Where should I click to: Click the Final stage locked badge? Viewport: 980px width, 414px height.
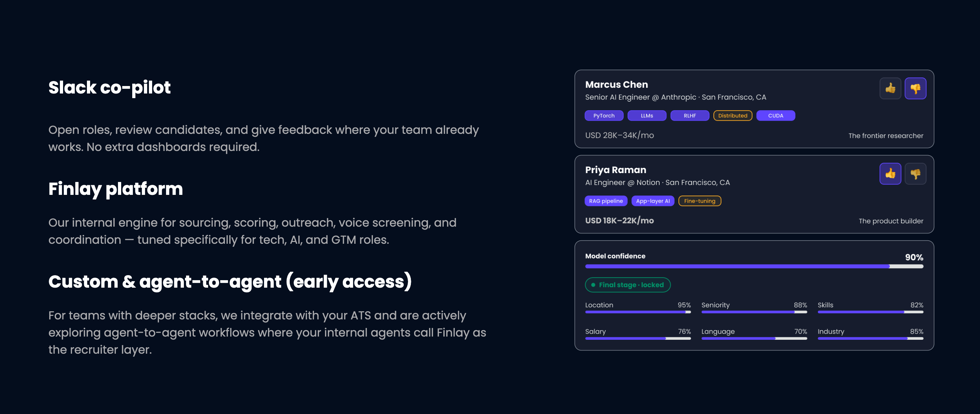point(628,285)
